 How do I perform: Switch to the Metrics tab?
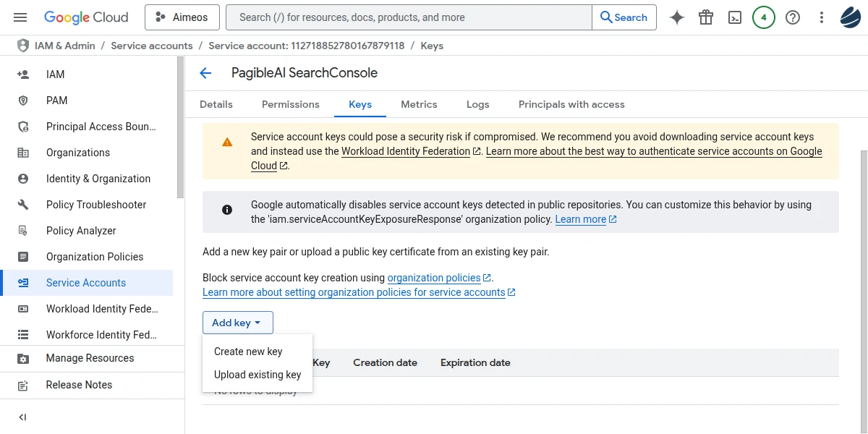click(x=419, y=104)
